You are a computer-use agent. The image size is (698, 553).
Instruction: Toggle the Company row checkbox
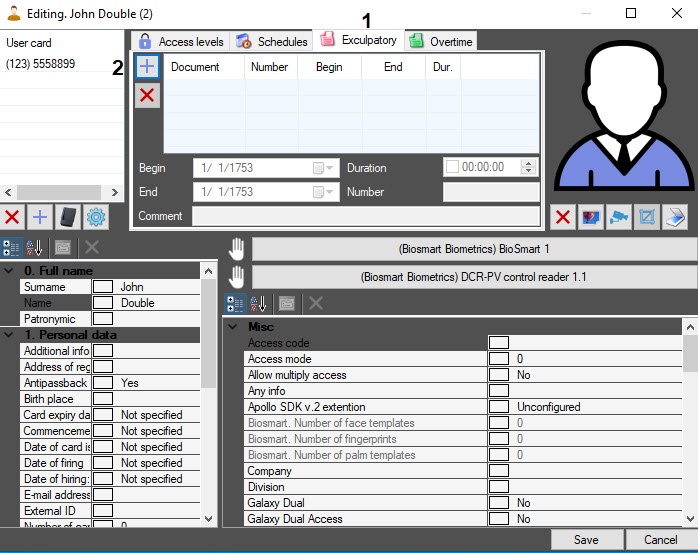point(499,471)
